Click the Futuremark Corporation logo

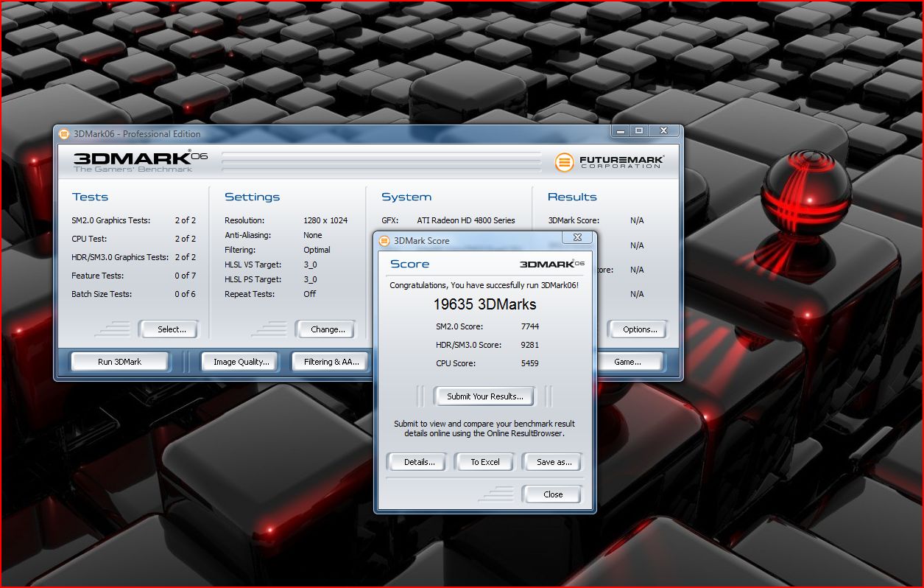pos(610,162)
